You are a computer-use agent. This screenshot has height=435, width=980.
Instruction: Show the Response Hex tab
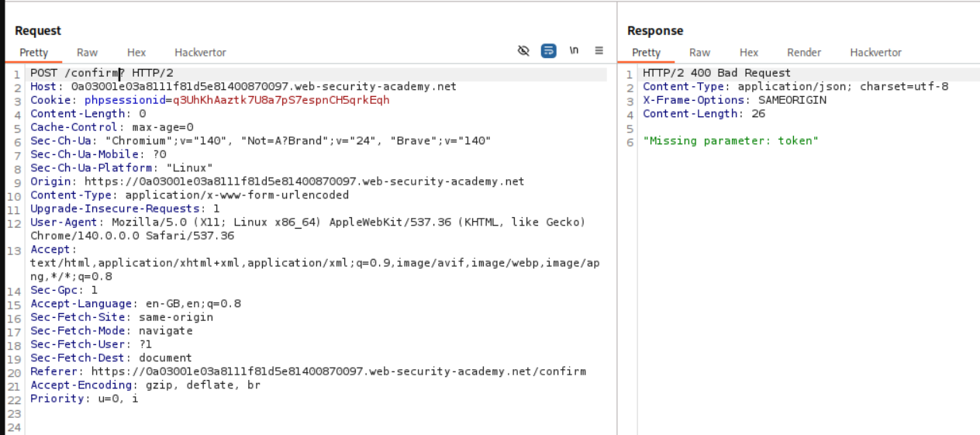pyautogui.click(x=749, y=53)
